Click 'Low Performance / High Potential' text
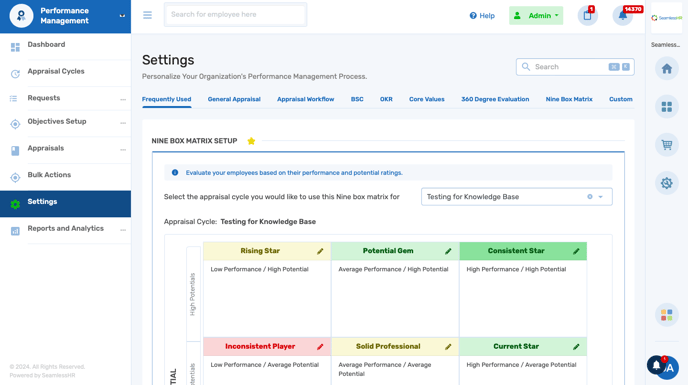This screenshot has width=688, height=385. [x=259, y=270]
